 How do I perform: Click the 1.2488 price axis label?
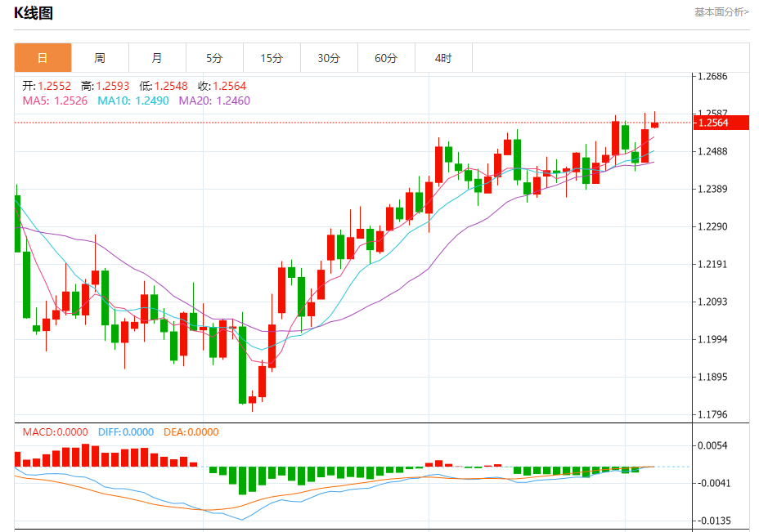[712, 151]
